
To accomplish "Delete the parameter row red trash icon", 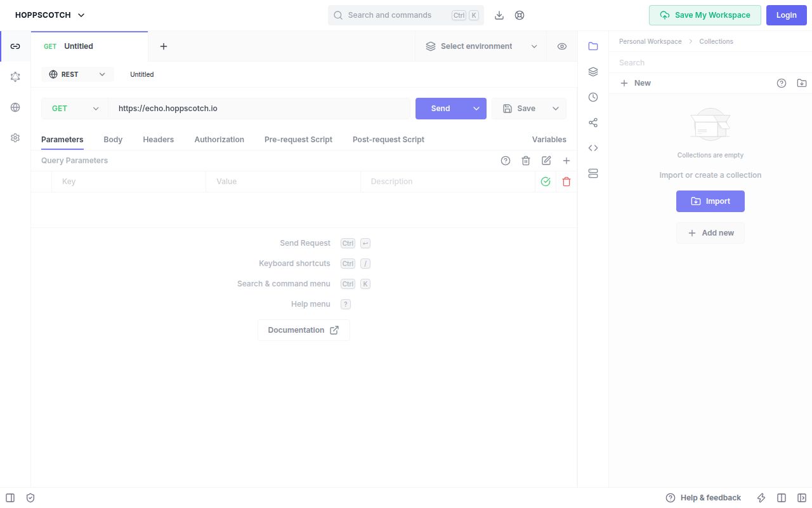I will coord(566,182).
